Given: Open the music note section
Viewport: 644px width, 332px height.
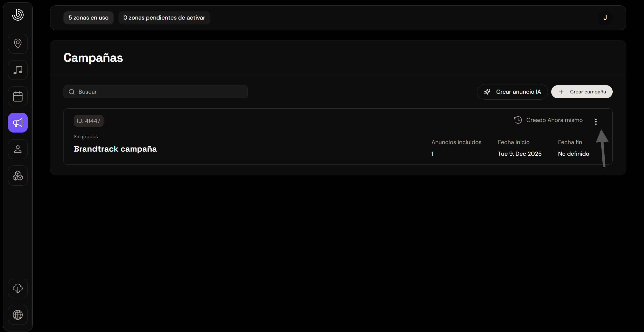Looking at the screenshot, I should click(18, 70).
